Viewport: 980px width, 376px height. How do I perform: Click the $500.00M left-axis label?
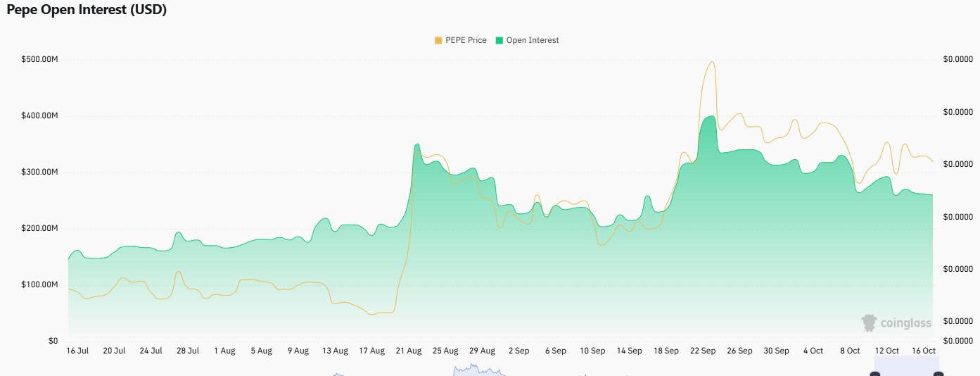click(39, 59)
